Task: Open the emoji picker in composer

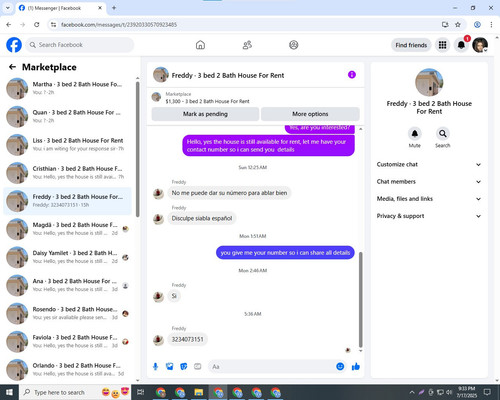Action: [340, 367]
